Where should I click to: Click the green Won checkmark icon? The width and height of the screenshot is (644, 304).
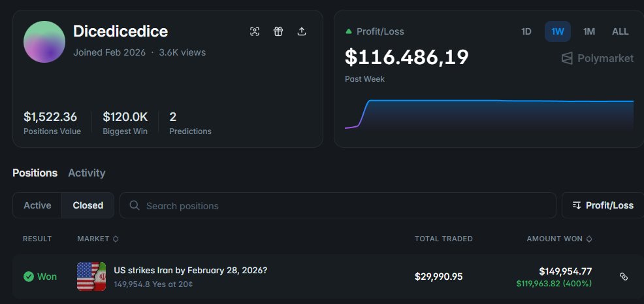(x=28, y=277)
